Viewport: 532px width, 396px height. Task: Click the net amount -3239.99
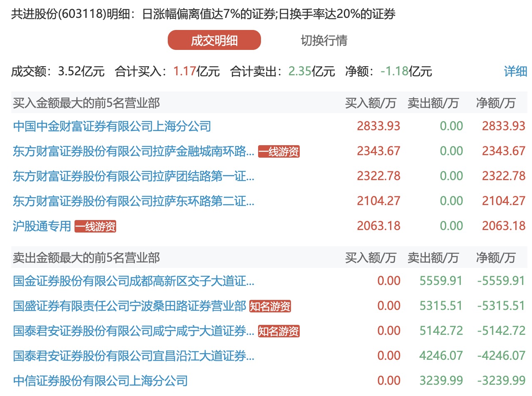pos(501,381)
